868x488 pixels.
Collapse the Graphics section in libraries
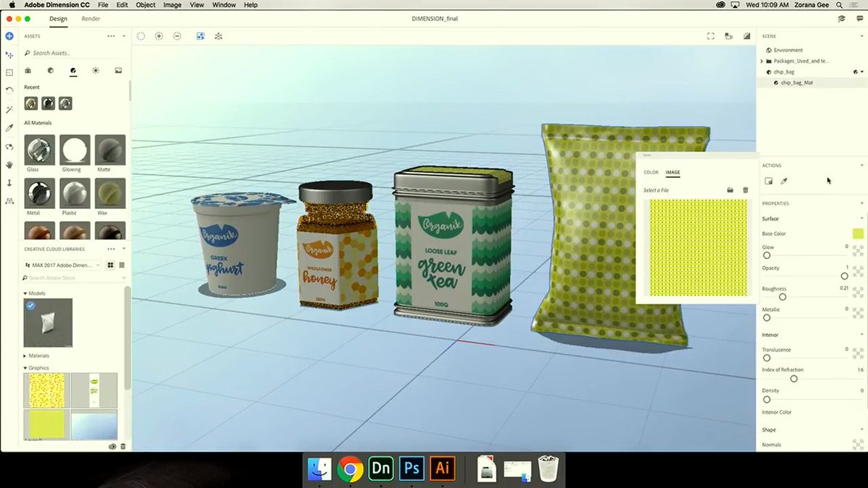click(25, 368)
